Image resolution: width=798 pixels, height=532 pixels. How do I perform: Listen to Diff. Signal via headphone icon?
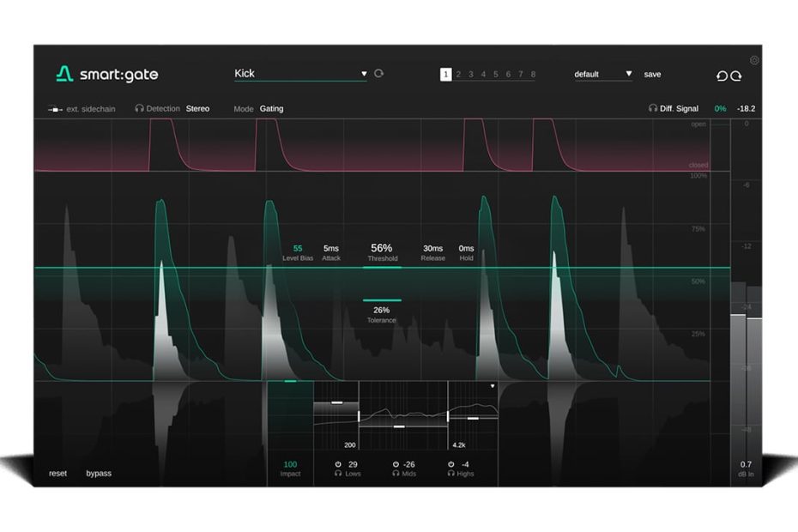(x=653, y=109)
